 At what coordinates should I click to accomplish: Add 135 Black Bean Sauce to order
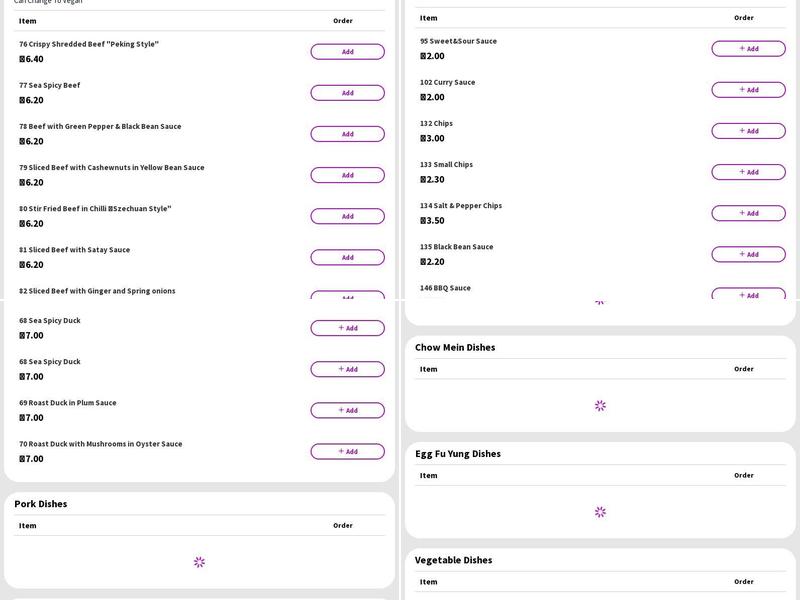748,254
